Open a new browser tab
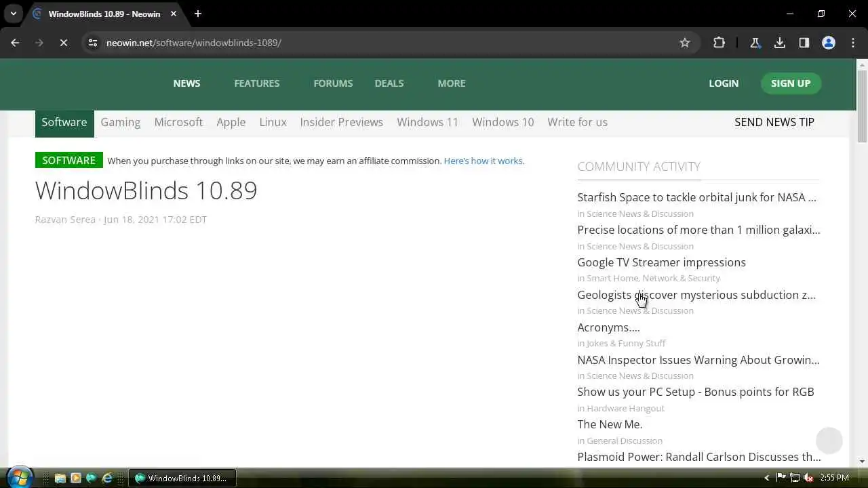This screenshot has width=868, height=488. (198, 14)
